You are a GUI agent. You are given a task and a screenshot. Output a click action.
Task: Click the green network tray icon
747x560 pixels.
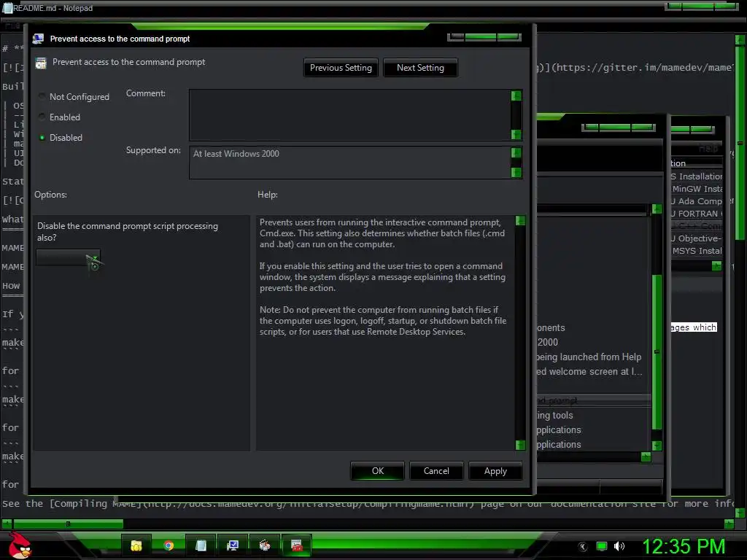click(x=602, y=547)
